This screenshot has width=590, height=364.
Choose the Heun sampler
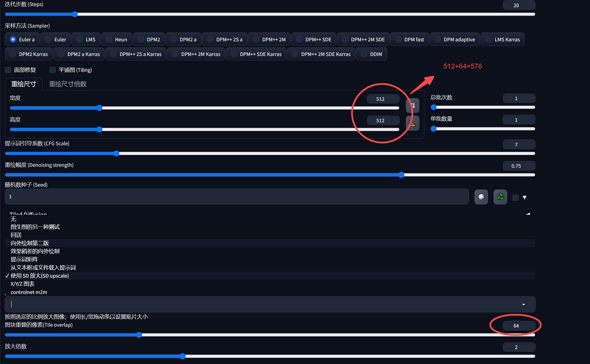point(116,39)
